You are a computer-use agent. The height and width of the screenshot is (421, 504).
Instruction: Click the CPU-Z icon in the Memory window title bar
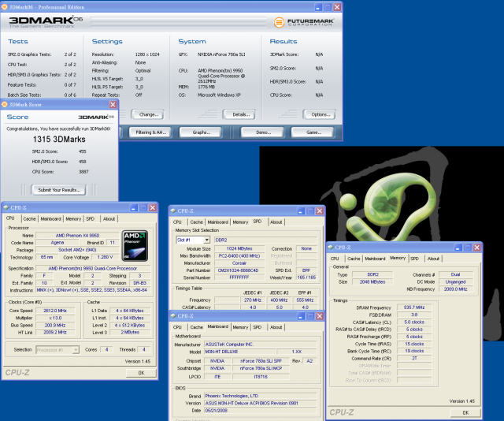(x=331, y=248)
